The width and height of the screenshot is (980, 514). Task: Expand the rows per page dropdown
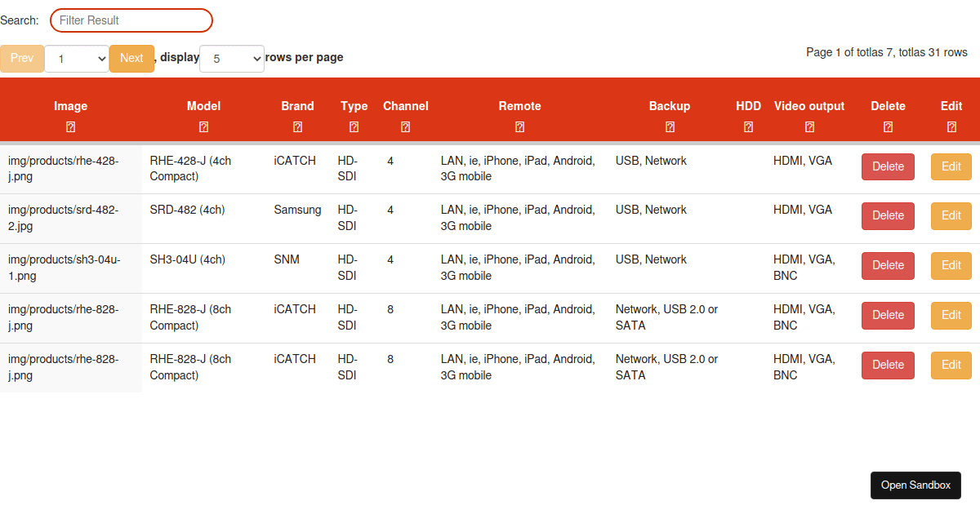tap(232, 59)
